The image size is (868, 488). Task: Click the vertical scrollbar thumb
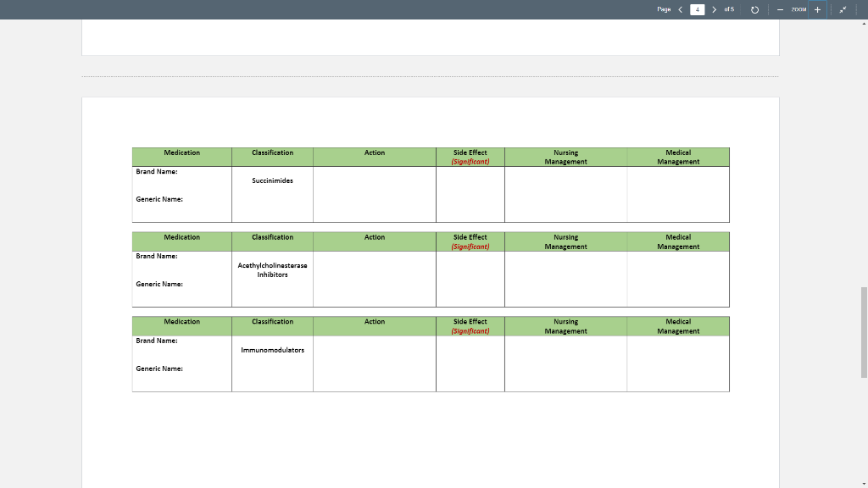click(864, 332)
